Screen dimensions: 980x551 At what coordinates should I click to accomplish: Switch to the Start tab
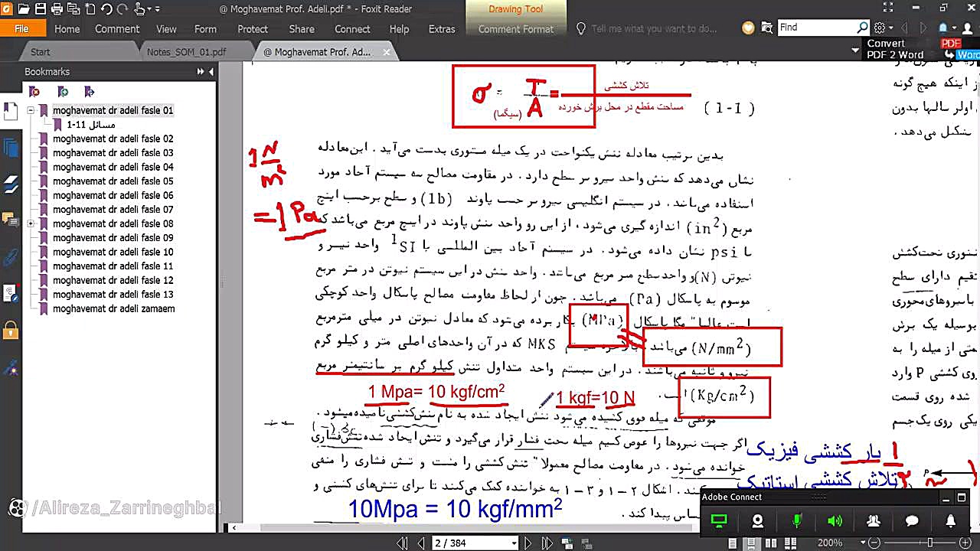pyautogui.click(x=41, y=52)
